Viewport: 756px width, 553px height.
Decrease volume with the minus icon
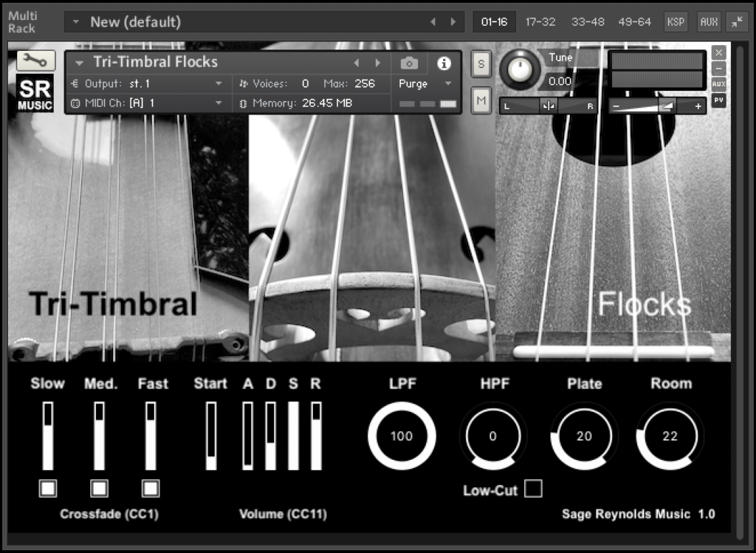point(616,106)
